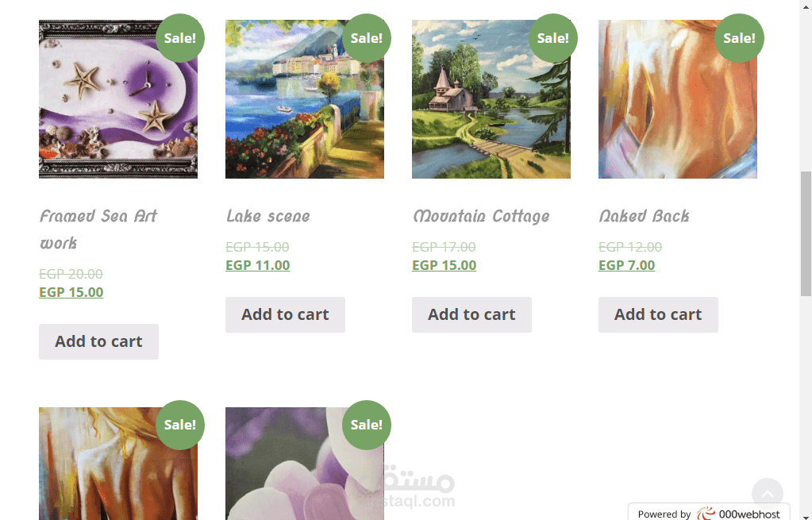Image resolution: width=812 pixels, height=520 pixels.
Task: Open the Mountain Cottage product title
Action: [x=480, y=216]
